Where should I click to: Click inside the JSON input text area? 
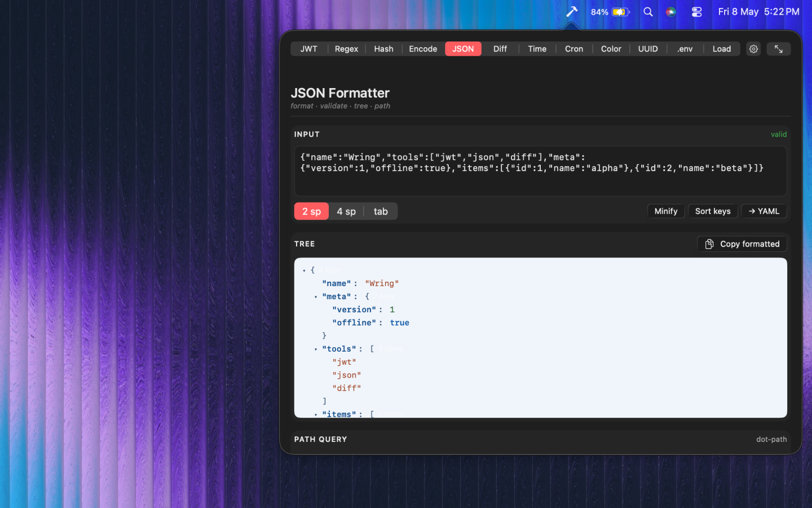(x=540, y=171)
